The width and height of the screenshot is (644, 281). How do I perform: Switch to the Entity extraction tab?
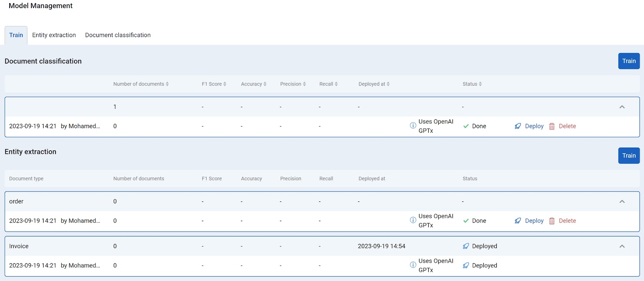pyautogui.click(x=54, y=35)
